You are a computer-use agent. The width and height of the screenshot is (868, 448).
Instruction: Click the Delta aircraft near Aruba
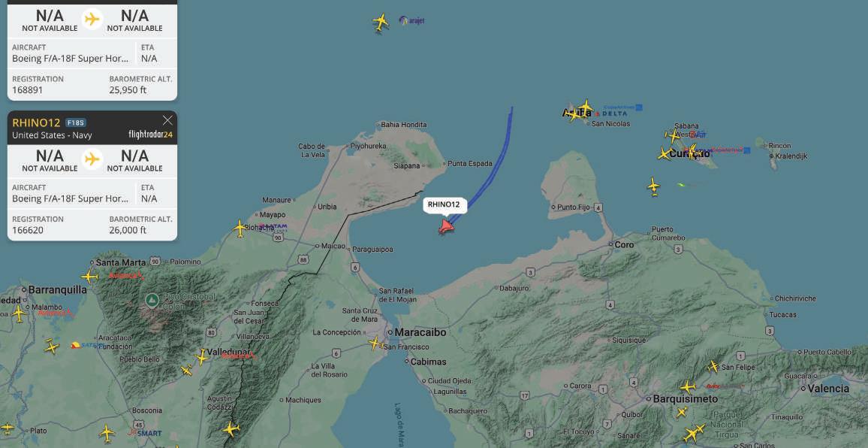coord(585,107)
